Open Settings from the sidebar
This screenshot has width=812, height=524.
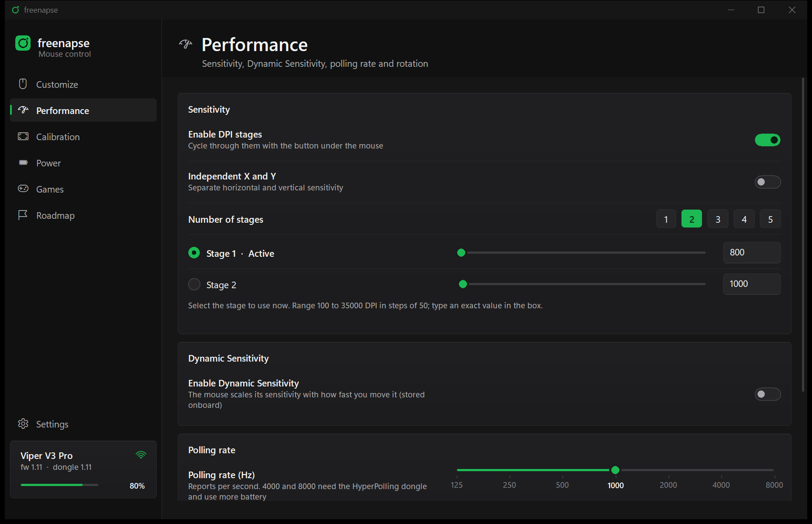(x=83, y=424)
